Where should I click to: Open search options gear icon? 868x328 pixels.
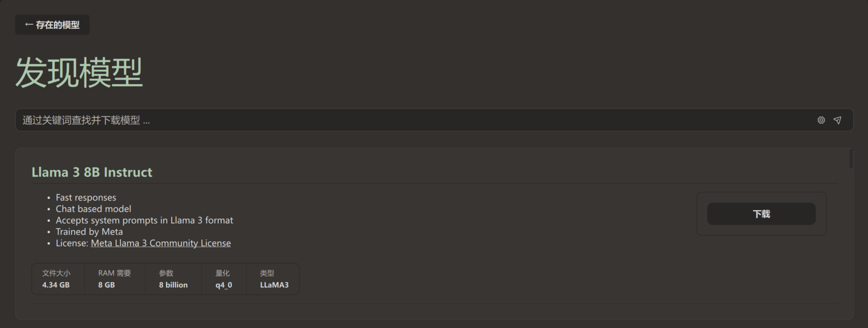821,120
